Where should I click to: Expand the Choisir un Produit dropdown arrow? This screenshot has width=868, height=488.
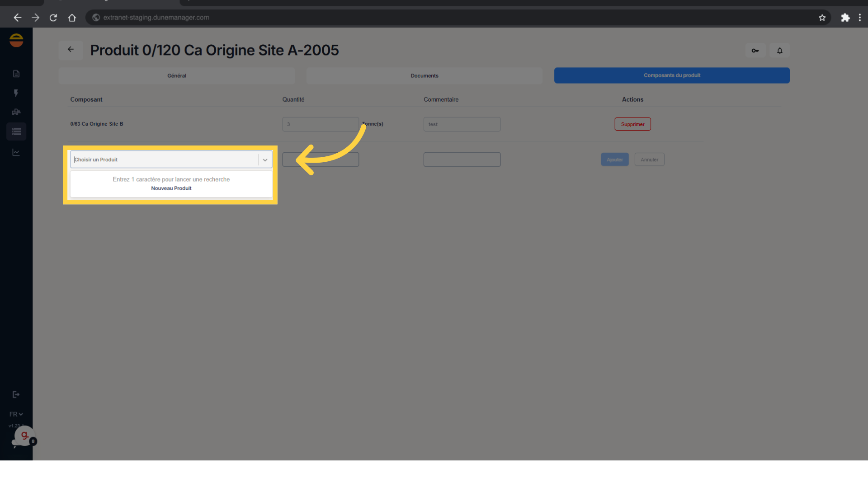(x=265, y=160)
